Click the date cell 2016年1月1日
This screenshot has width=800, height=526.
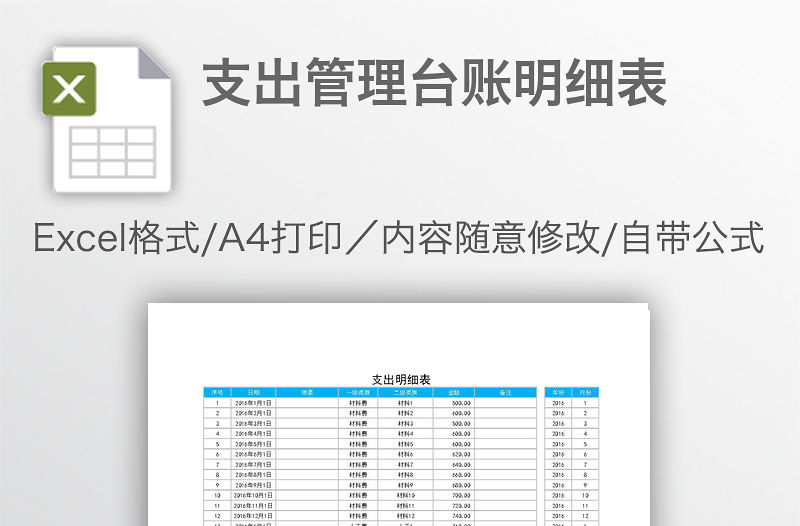click(254, 403)
